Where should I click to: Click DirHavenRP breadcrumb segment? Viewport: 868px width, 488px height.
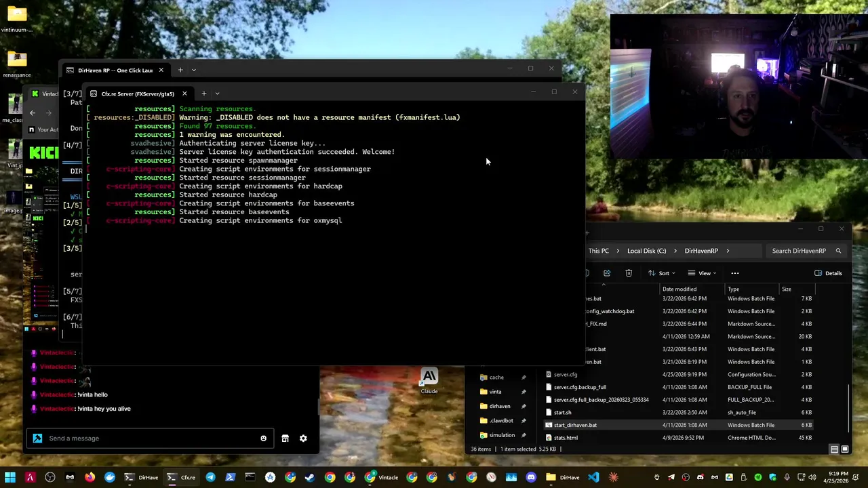[x=701, y=251]
